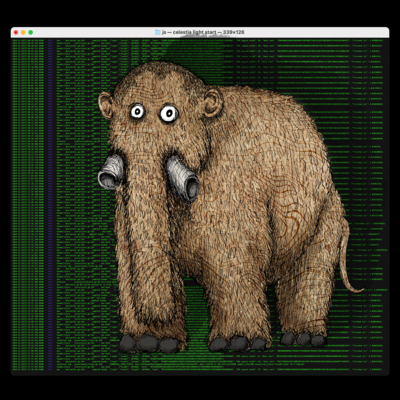
Task: Click the left gray tusk stump
Action: [x=111, y=172]
